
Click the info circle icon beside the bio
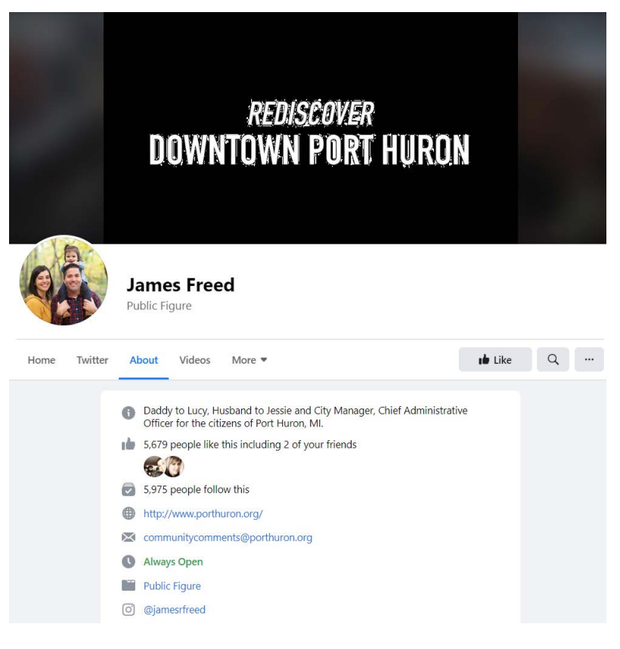pyautogui.click(x=128, y=413)
